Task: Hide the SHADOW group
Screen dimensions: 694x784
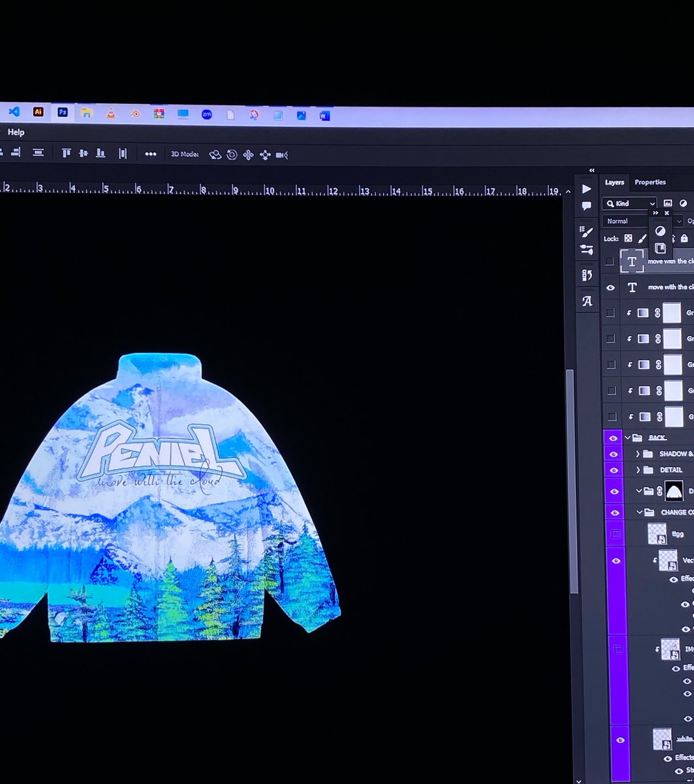Action: point(615,453)
